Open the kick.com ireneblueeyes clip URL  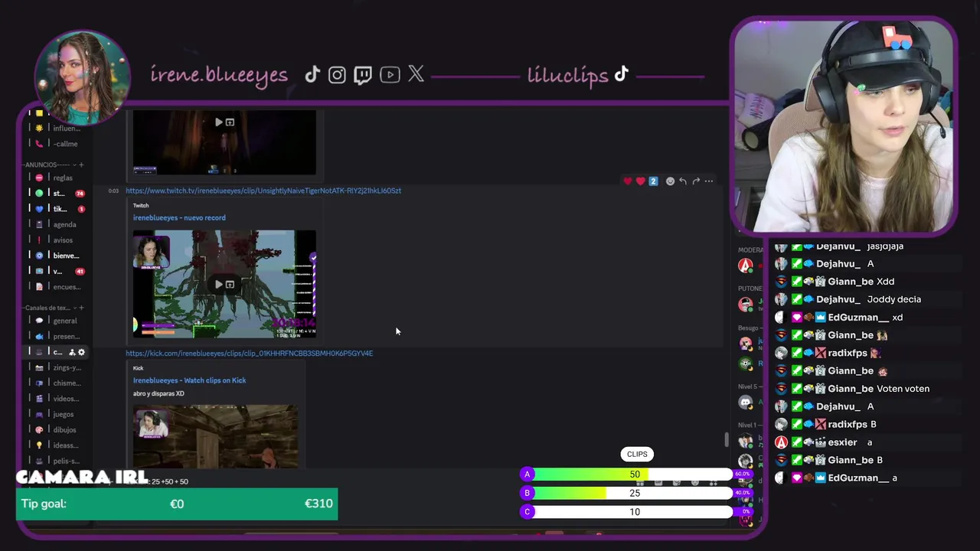[x=250, y=354]
